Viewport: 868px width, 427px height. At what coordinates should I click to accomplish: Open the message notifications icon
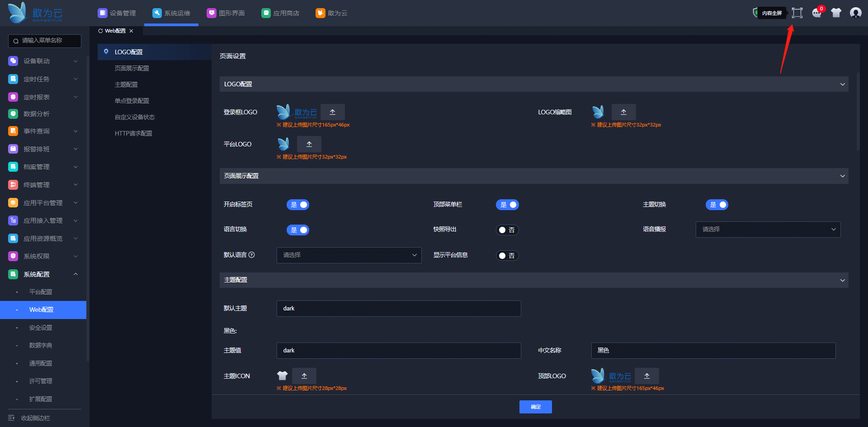tap(816, 13)
